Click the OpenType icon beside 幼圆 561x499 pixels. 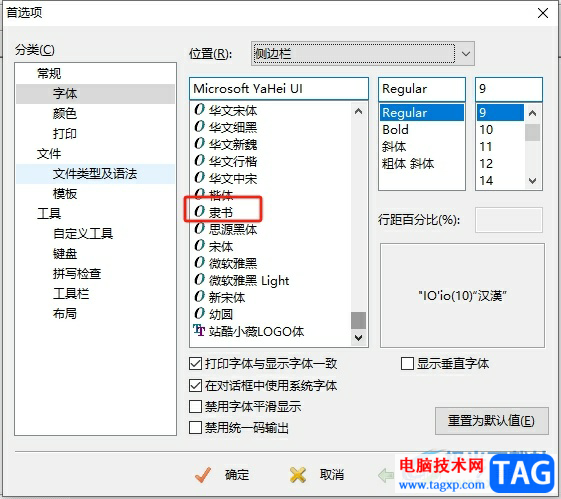coord(199,314)
